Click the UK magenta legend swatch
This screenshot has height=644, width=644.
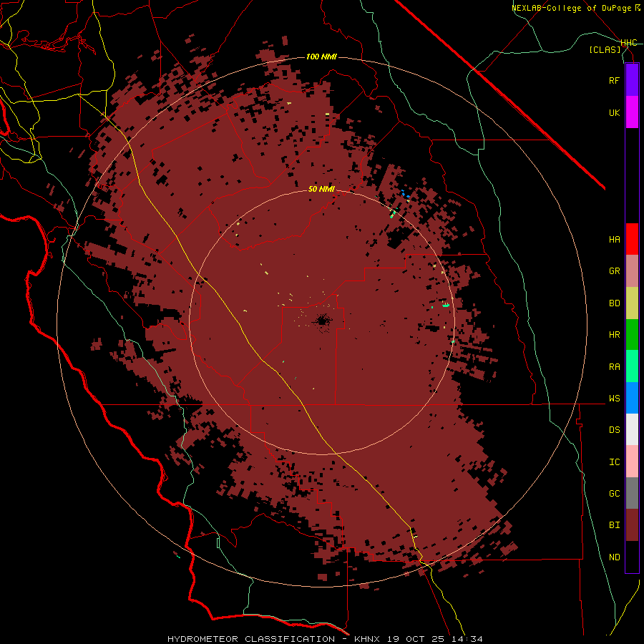click(x=632, y=112)
